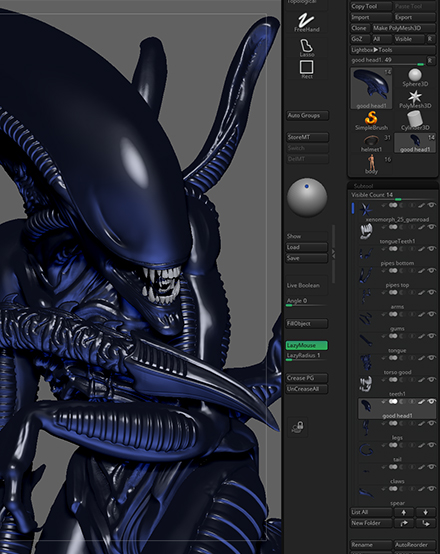
Task: Adjust the Angle 0 slider
Action: point(306,302)
